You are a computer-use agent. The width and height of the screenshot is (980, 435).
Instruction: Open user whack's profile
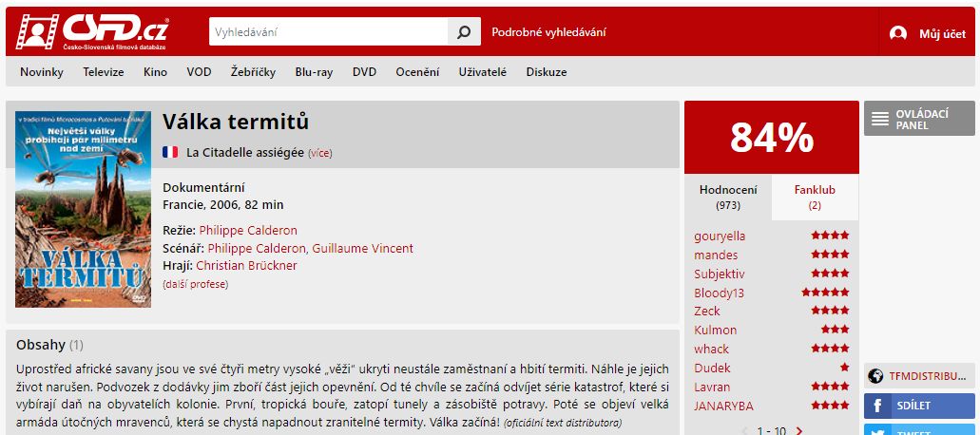(x=711, y=349)
